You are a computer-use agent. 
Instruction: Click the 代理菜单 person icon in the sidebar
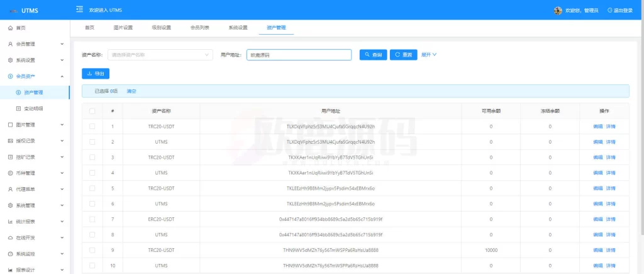11,189
